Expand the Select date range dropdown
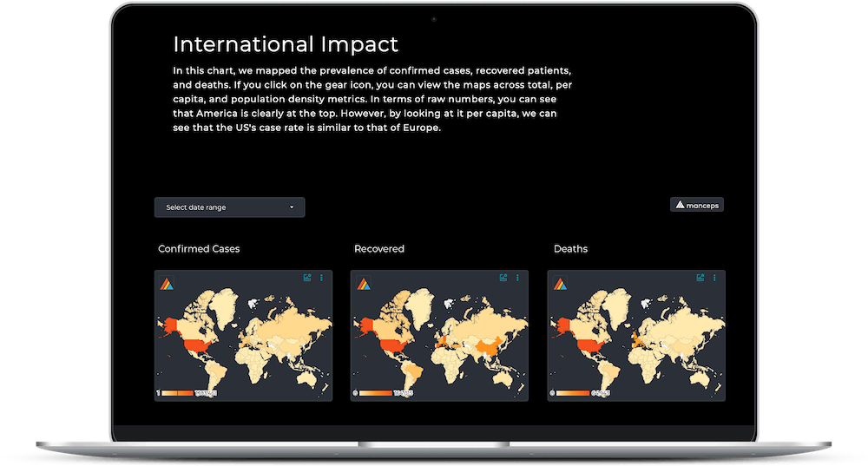 (229, 207)
